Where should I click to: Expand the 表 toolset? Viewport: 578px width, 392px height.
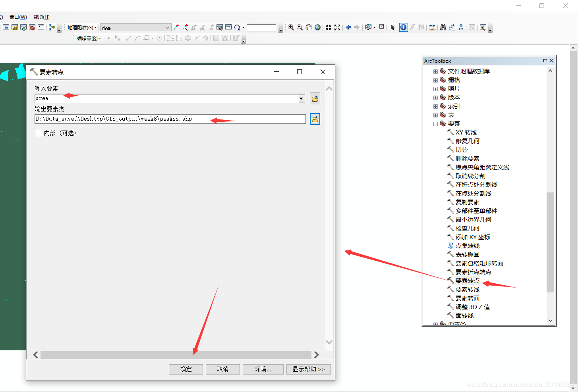(435, 115)
